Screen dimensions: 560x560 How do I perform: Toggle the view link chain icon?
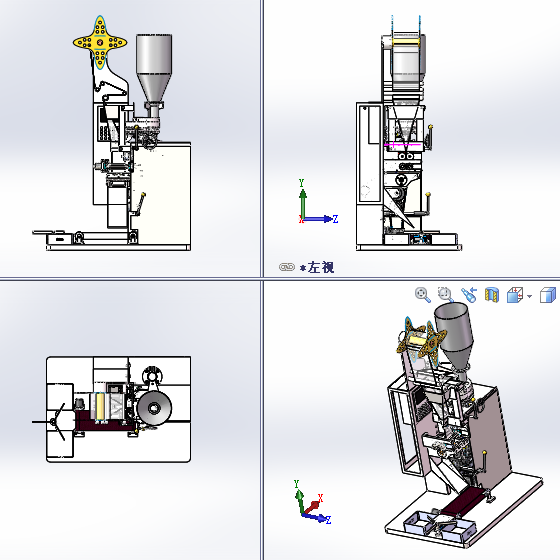point(287,267)
